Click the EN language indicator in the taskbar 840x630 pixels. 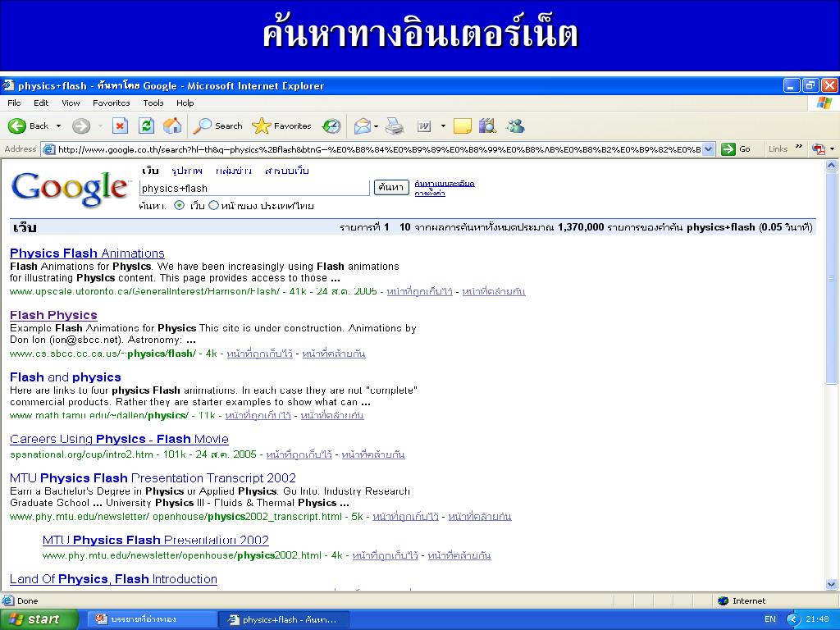click(769, 619)
